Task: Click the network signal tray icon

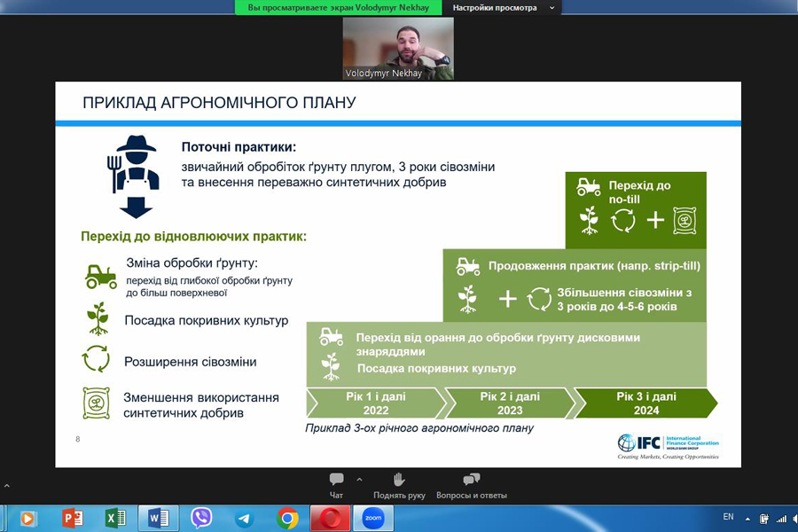Action: tap(782, 518)
